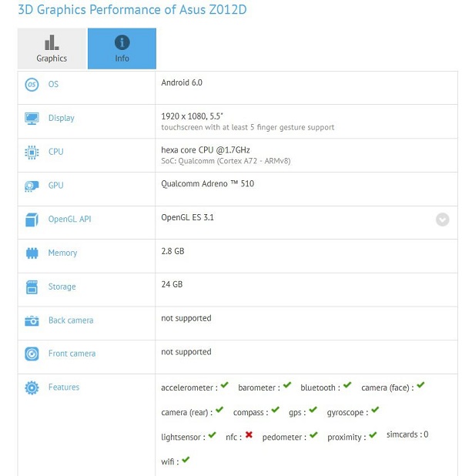Click the SoC: Qualcomm Cortex A72 text
This screenshot has width=462, height=476.
[226, 161]
